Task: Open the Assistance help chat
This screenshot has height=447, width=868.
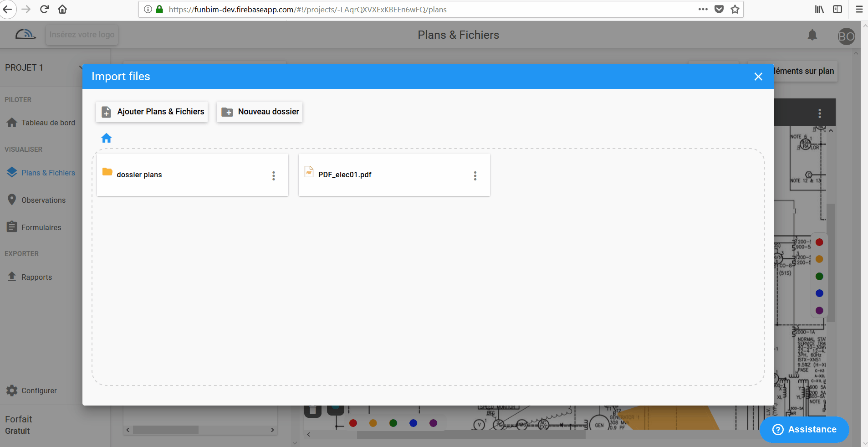Action: point(804,429)
